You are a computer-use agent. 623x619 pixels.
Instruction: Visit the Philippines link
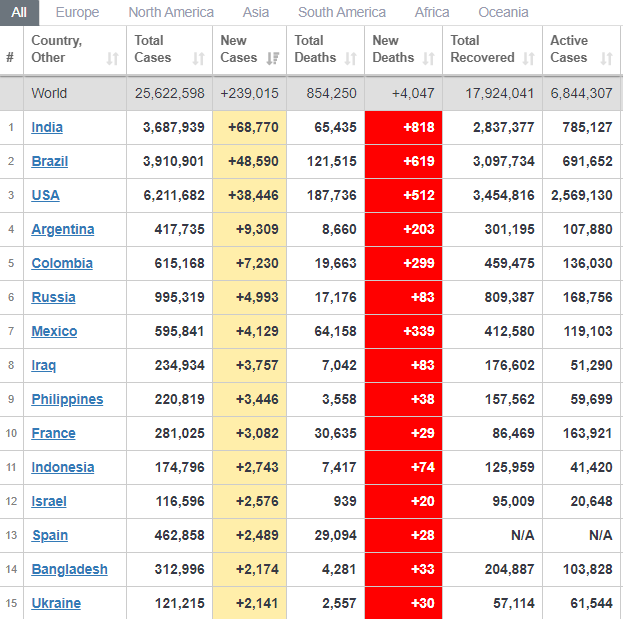pos(67,399)
